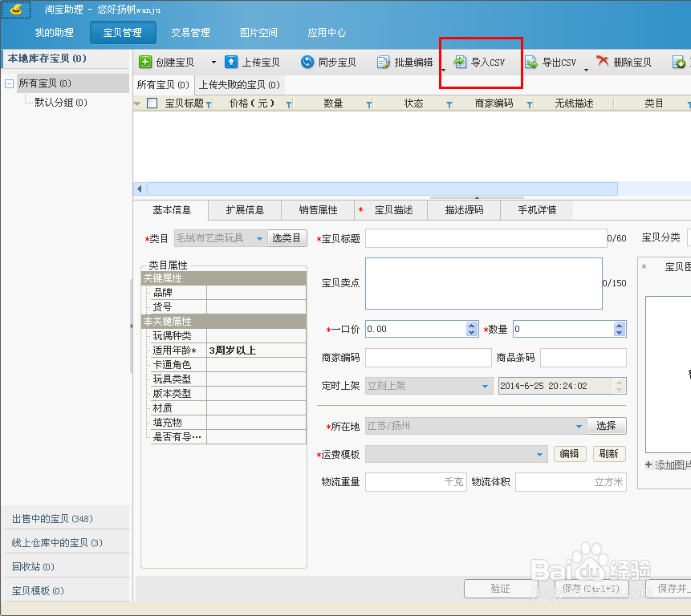Open the 图片空间 menu tab
691x616 pixels.
pos(258,33)
